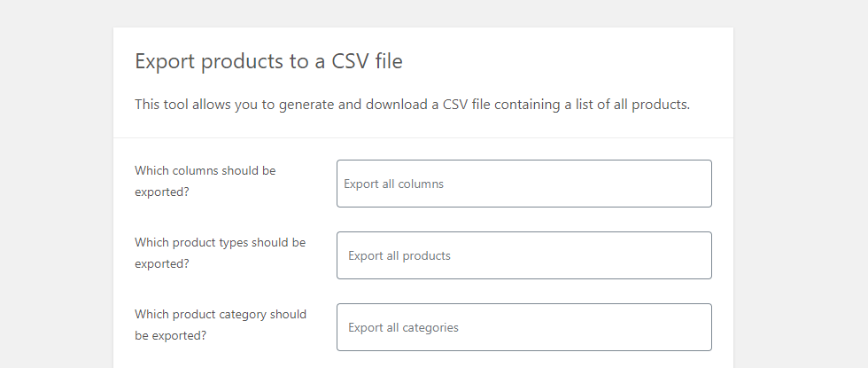Open the 'Export all categories' selector
868x368 pixels.
pyautogui.click(x=523, y=327)
